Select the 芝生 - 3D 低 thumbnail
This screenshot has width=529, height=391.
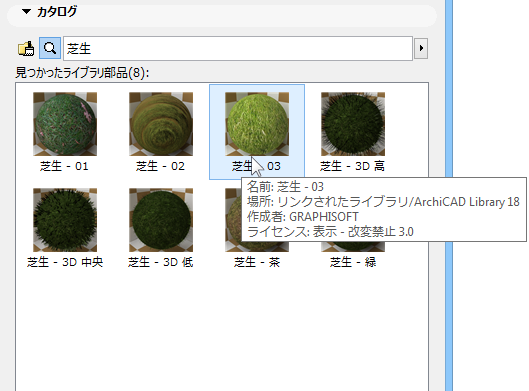(161, 220)
